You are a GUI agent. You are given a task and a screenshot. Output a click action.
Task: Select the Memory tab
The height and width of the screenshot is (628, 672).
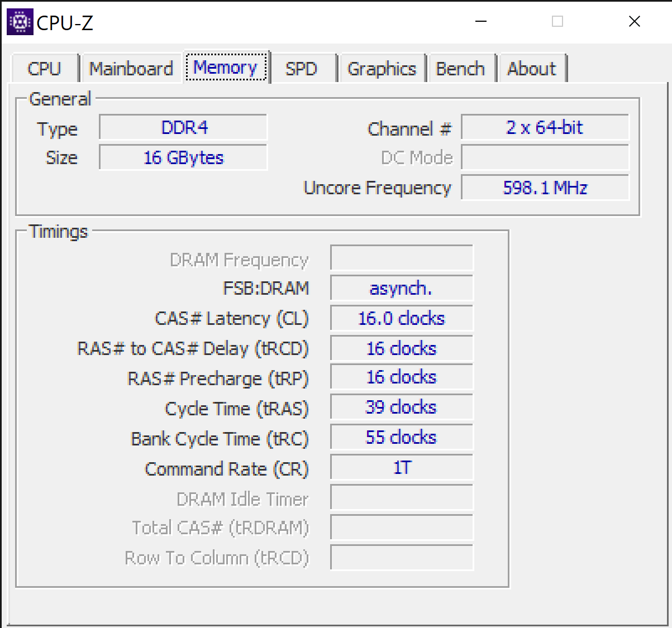(x=226, y=67)
